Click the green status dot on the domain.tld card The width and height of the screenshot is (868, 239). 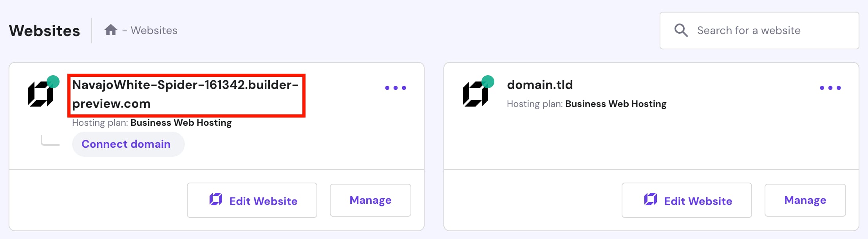[488, 81]
